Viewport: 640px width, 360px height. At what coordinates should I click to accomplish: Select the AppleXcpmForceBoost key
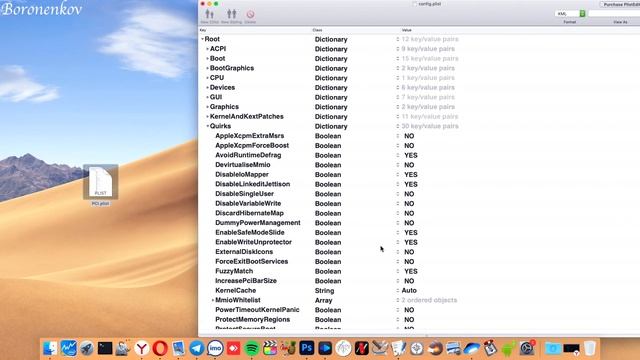[252, 146]
